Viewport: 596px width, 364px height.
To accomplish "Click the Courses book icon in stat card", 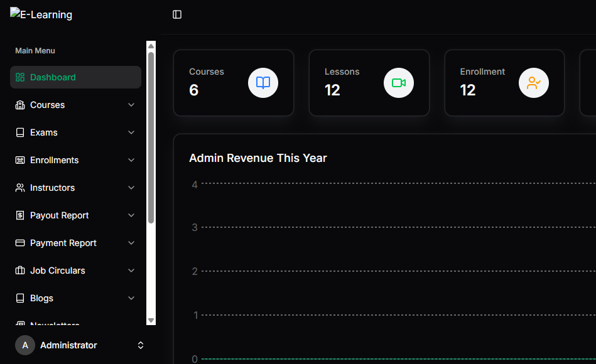I will point(263,83).
